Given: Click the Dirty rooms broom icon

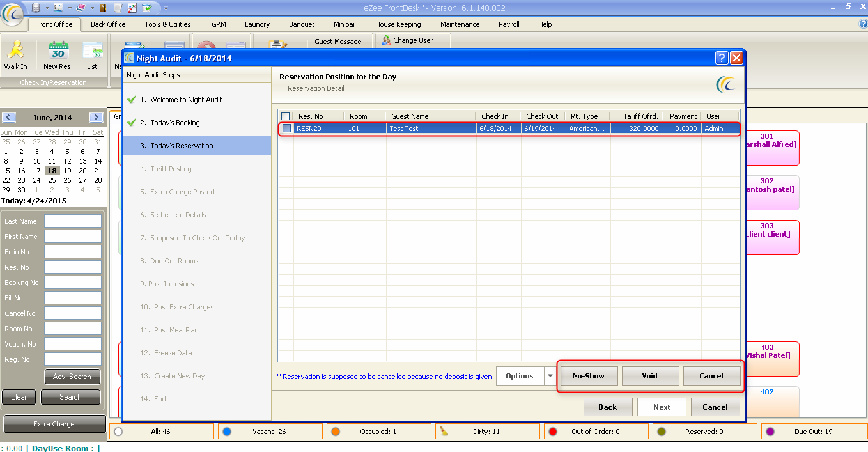Looking at the screenshot, I should click(x=444, y=432).
